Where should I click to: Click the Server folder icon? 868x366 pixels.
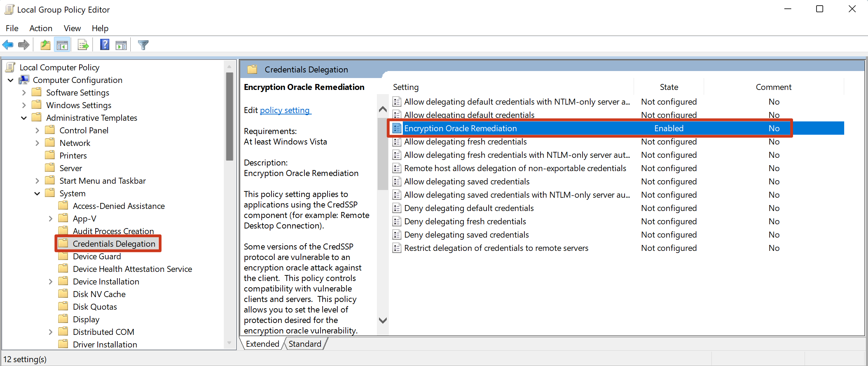50,168
